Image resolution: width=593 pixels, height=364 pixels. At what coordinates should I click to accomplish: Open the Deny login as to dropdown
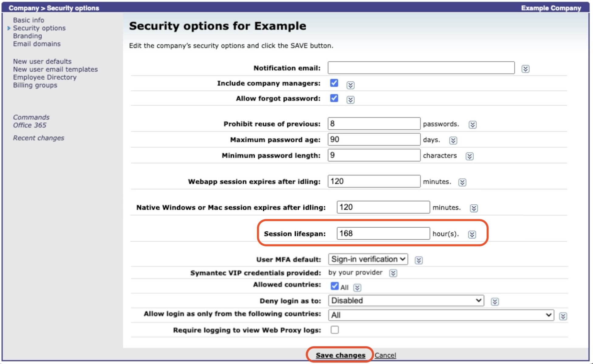[x=405, y=301]
